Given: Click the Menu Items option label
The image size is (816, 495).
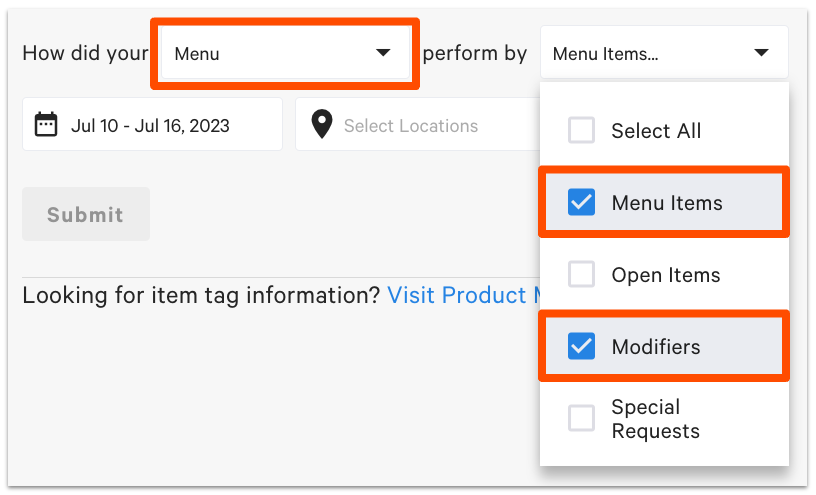Looking at the screenshot, I should [x=666, y=203].
